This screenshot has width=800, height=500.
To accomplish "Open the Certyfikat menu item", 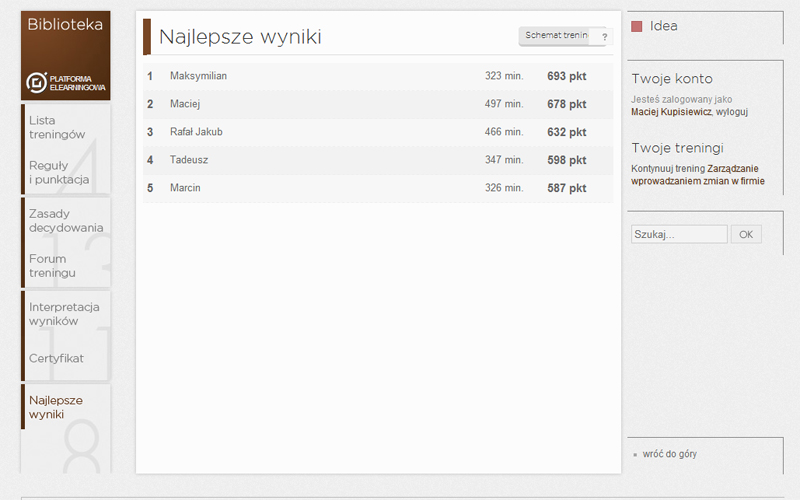I will (56, 358).
